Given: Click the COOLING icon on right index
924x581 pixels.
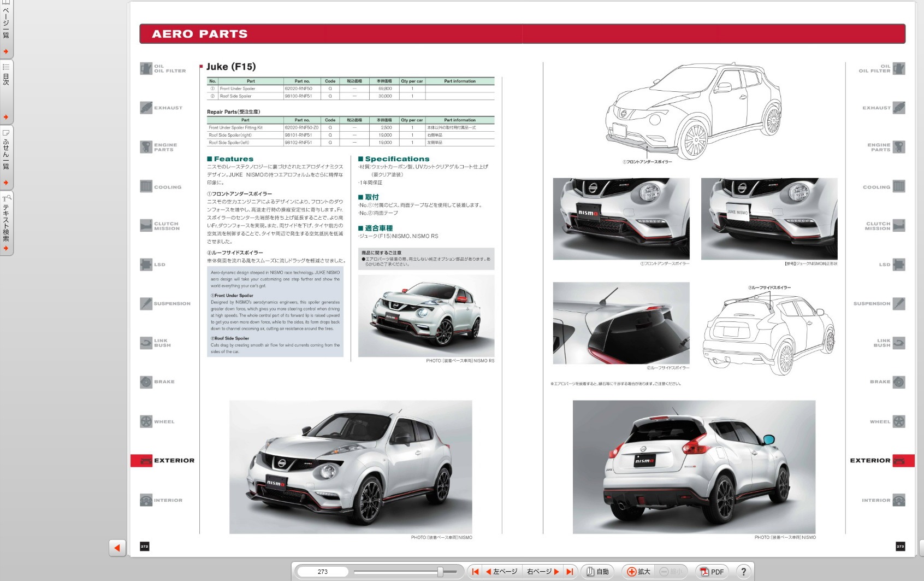Looking at the screenshot, I should click(899, 186).
